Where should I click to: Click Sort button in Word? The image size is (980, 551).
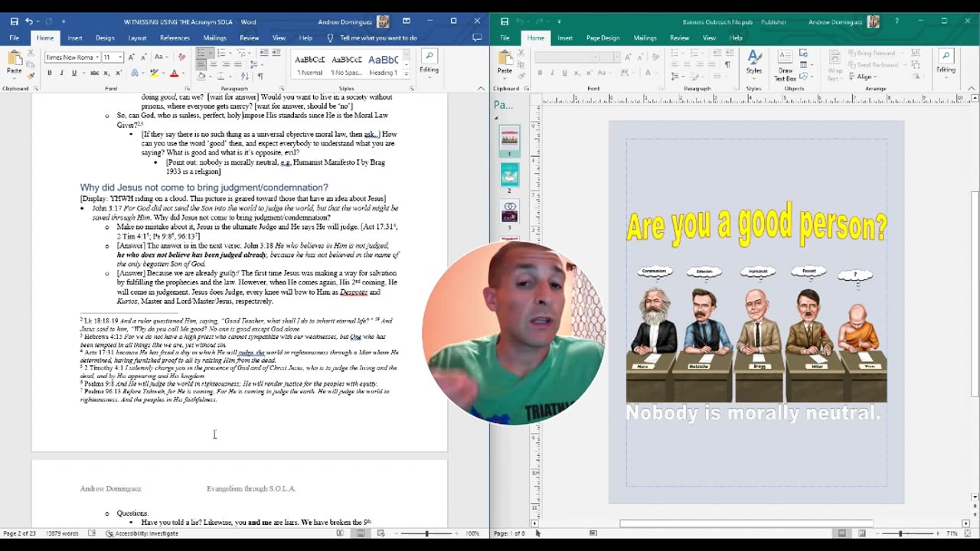pos(245,76)
